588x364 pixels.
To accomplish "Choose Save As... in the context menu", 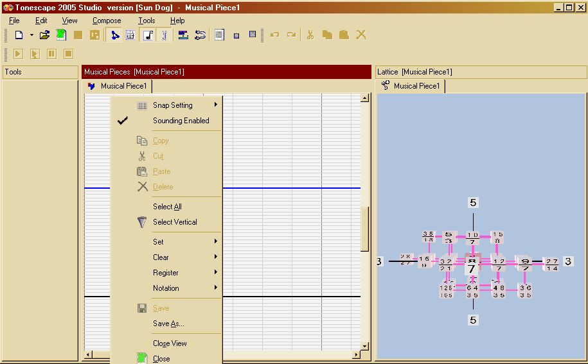I will 166,324.
